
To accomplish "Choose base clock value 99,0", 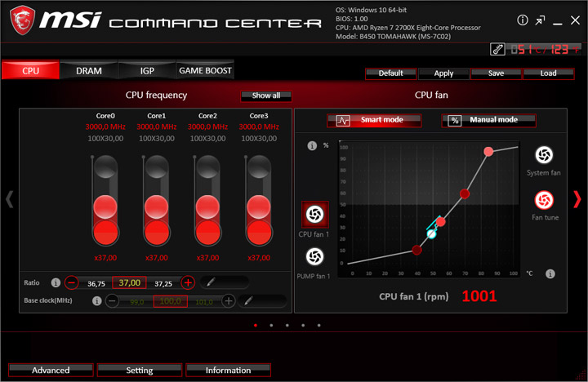I will (x=137, y=302).
